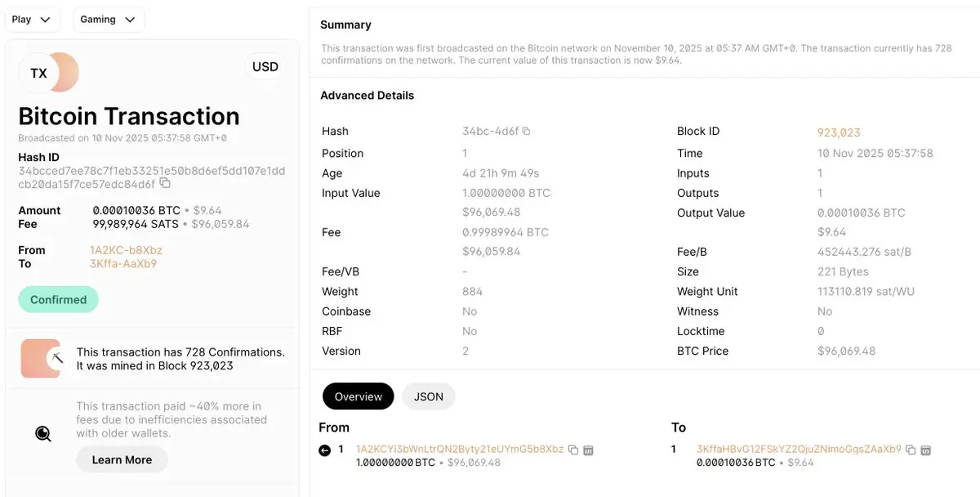Click the black arrow icon beside From input
The image size is (980, 497).
click(x=325, y=450)
